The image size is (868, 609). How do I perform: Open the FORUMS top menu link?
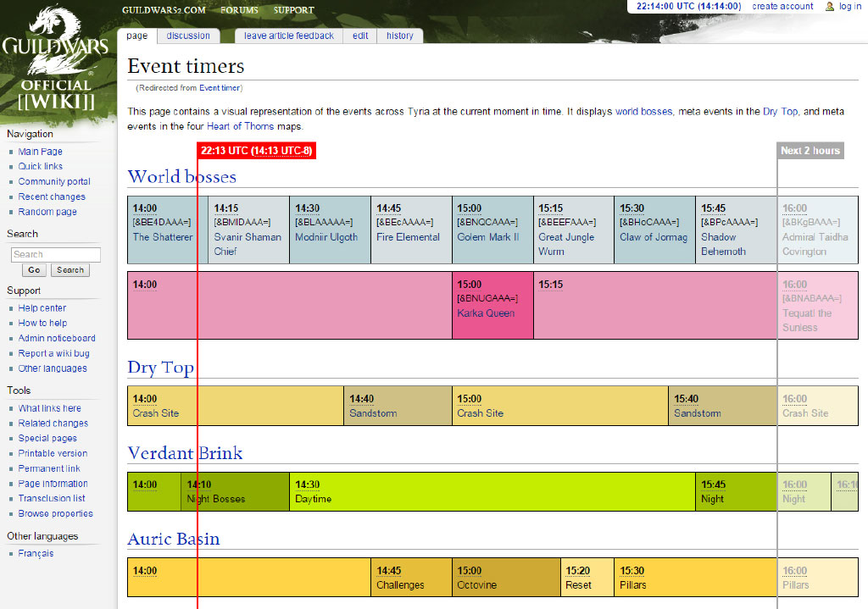point(239,10)
